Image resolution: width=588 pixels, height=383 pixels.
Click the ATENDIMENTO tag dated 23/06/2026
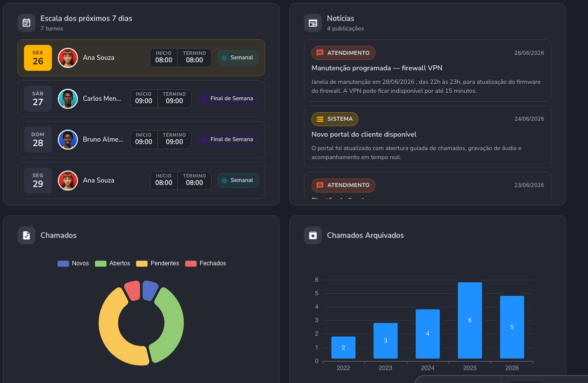343,185
